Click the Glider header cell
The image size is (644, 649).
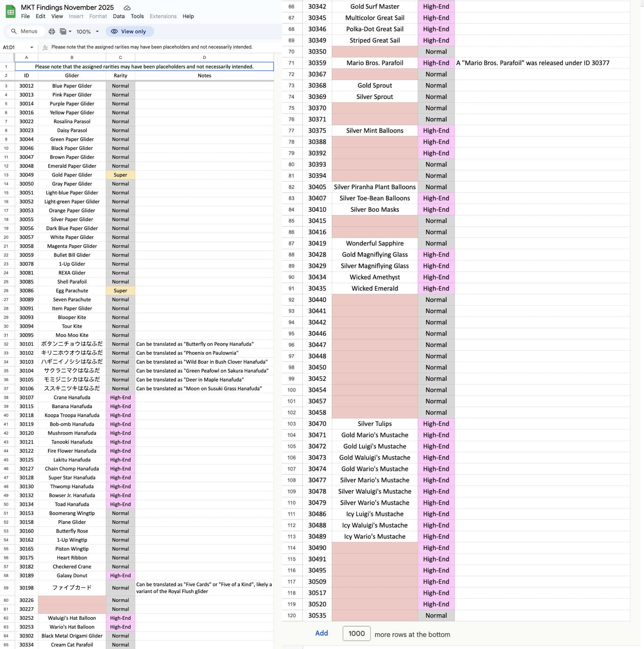[72, 76]
